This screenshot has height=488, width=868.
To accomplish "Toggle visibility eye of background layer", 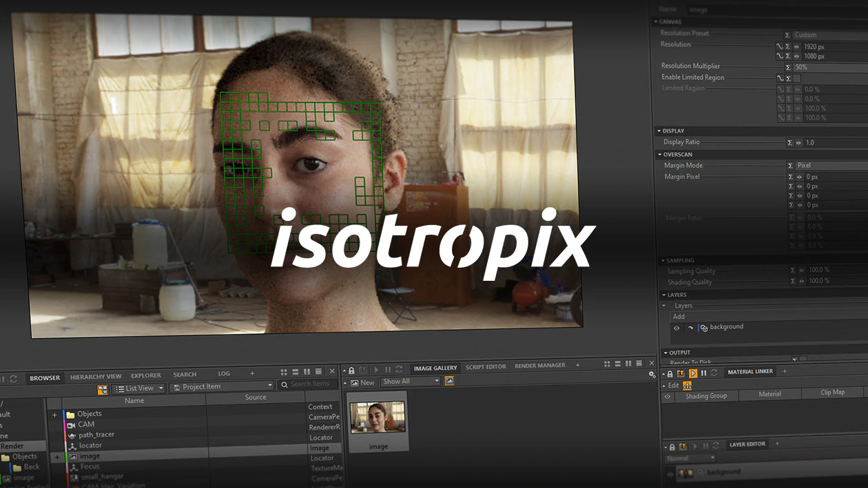I will 676,328.
